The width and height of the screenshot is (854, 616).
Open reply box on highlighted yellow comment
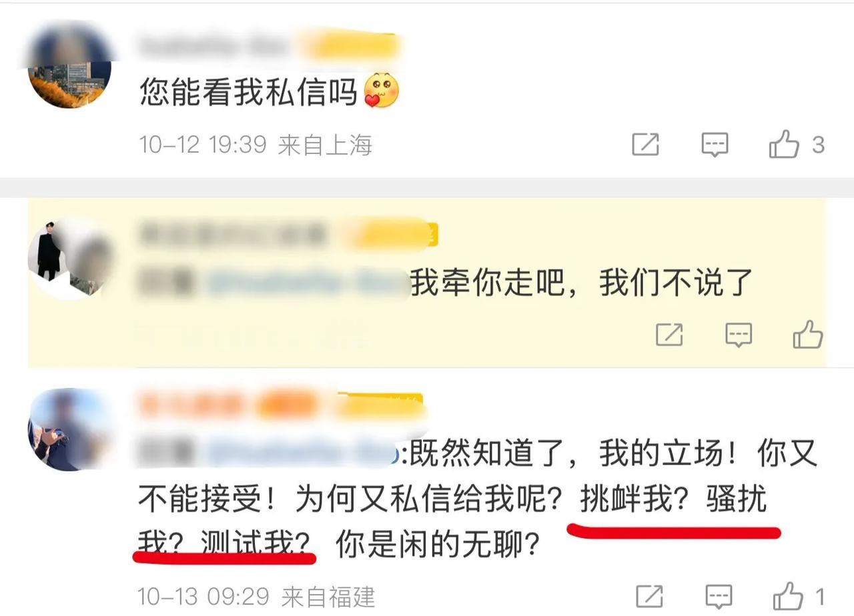tap(739, 335)
